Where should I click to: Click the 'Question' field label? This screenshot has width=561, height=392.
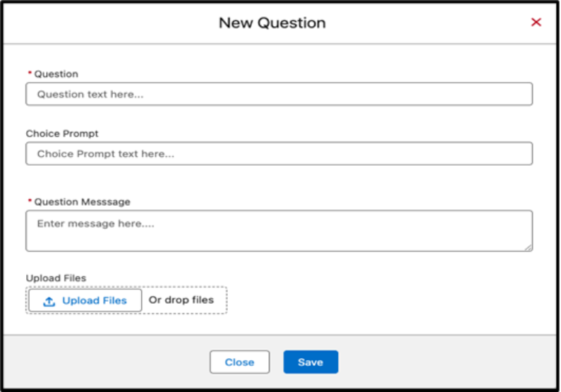pyautogui.click(x=56, y=74)
